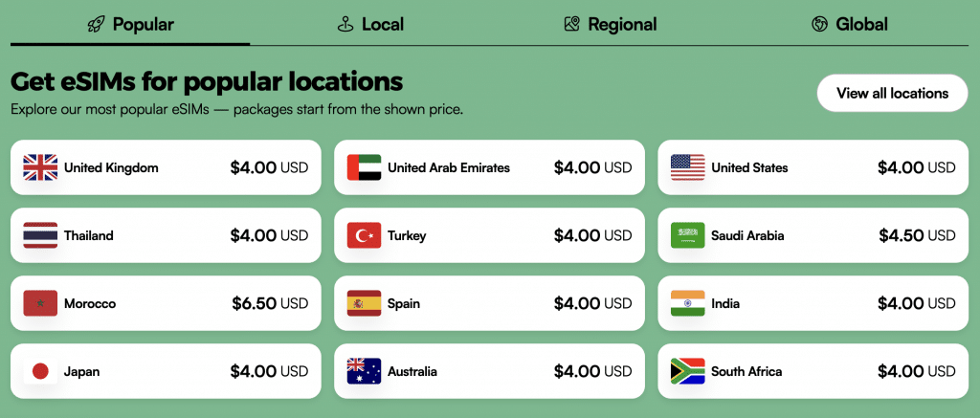Click the United Arab Emirates flag icon
Screen dimensions: 980x418
click(364, 167)
